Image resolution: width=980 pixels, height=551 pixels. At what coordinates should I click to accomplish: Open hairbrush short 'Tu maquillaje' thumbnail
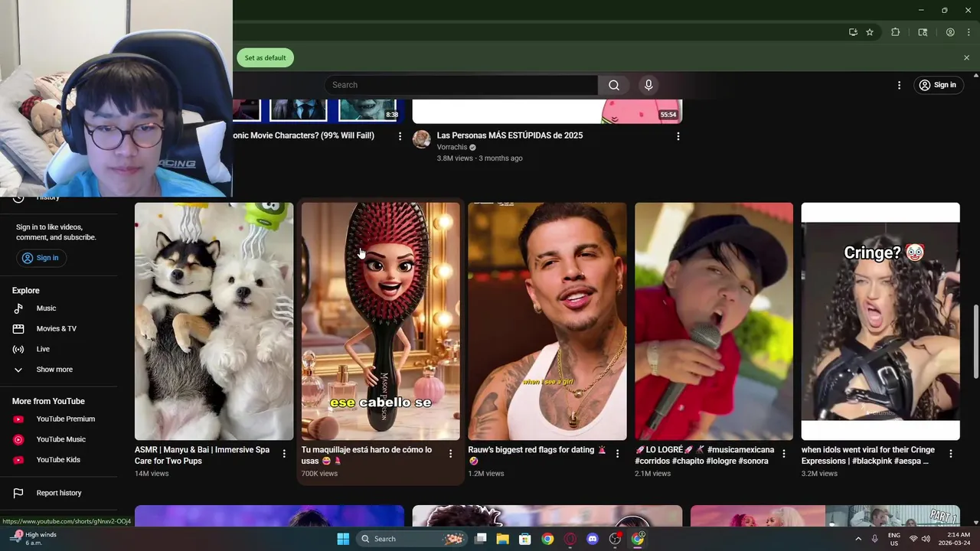pos(381,321)
